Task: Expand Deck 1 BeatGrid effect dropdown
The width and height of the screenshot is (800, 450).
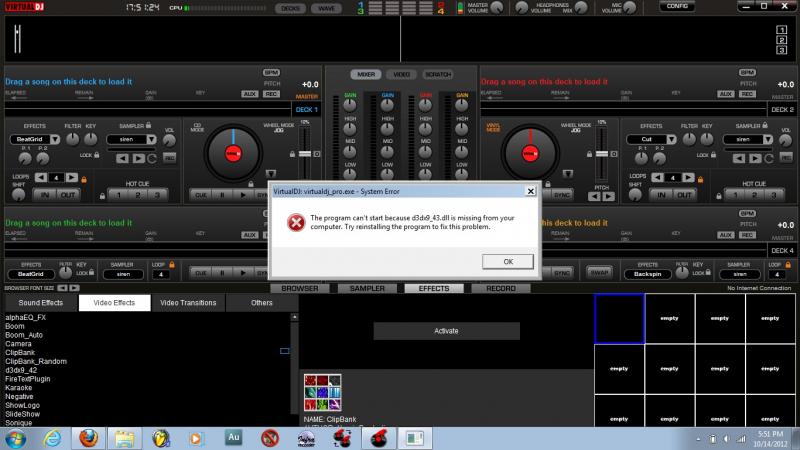Action: (55, 139)
